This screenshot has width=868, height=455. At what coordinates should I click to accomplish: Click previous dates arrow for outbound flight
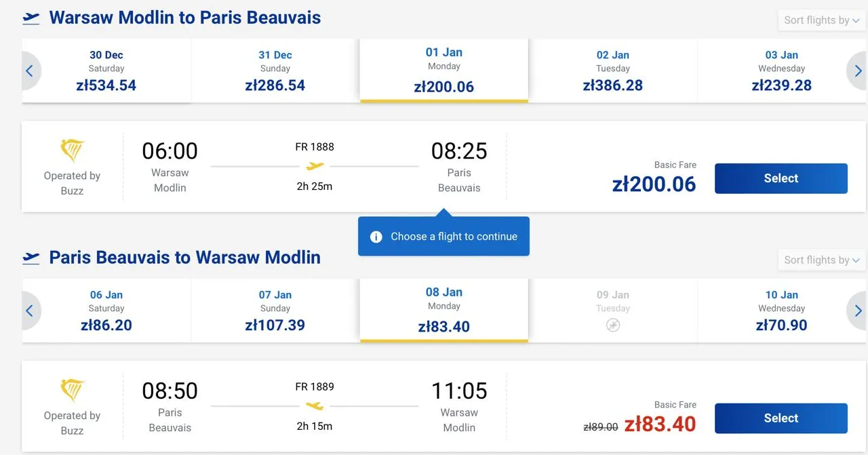click(30, 71)
